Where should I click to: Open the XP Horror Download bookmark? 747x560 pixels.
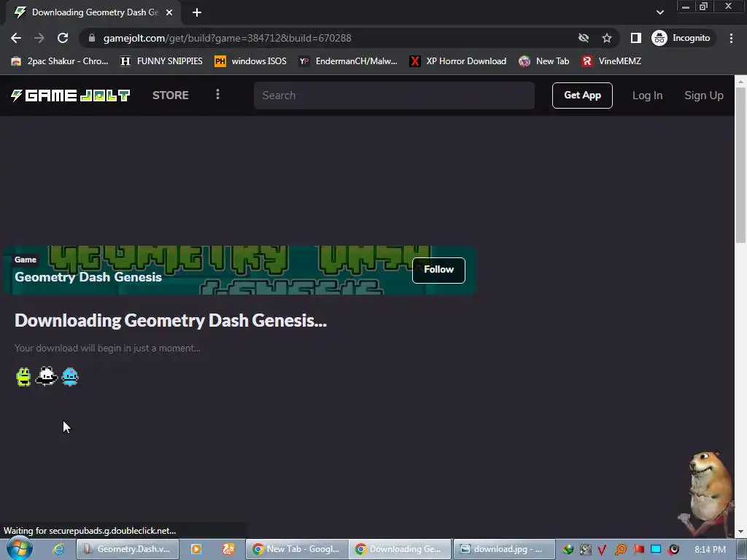458,61
